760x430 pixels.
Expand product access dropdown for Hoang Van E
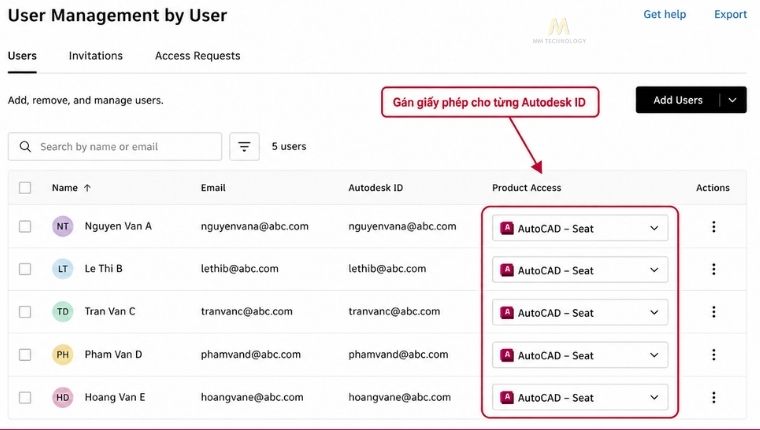(x=580, y=398)
